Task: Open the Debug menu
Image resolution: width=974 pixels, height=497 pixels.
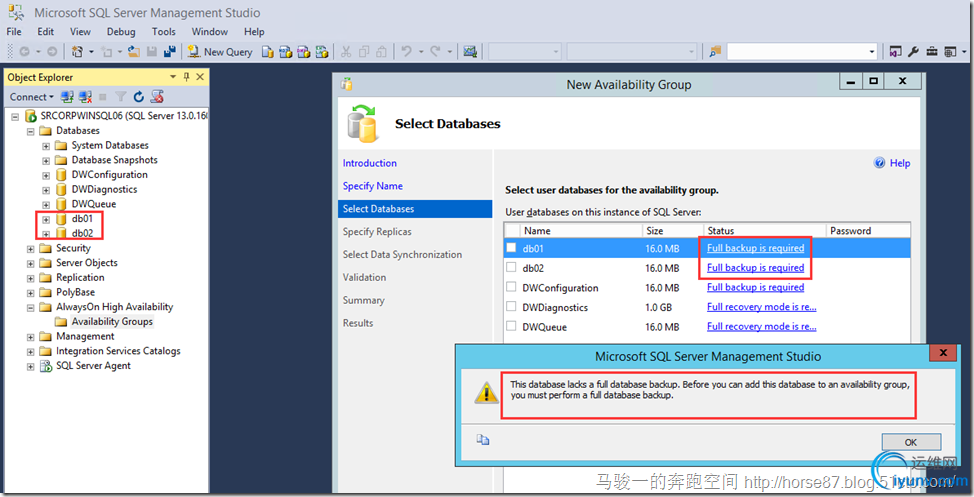Action: click(x=121, y=32)
